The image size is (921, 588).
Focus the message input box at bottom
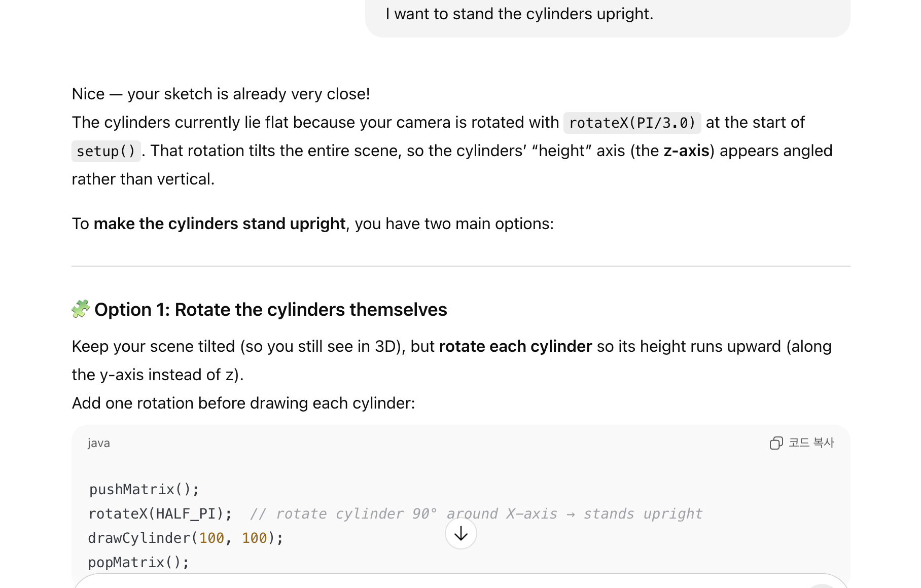click(460, 581)
